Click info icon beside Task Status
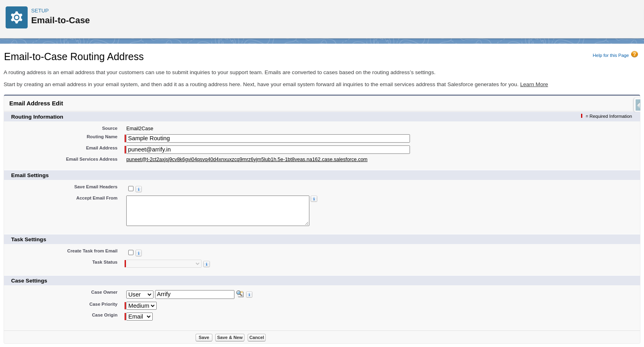 207,264
